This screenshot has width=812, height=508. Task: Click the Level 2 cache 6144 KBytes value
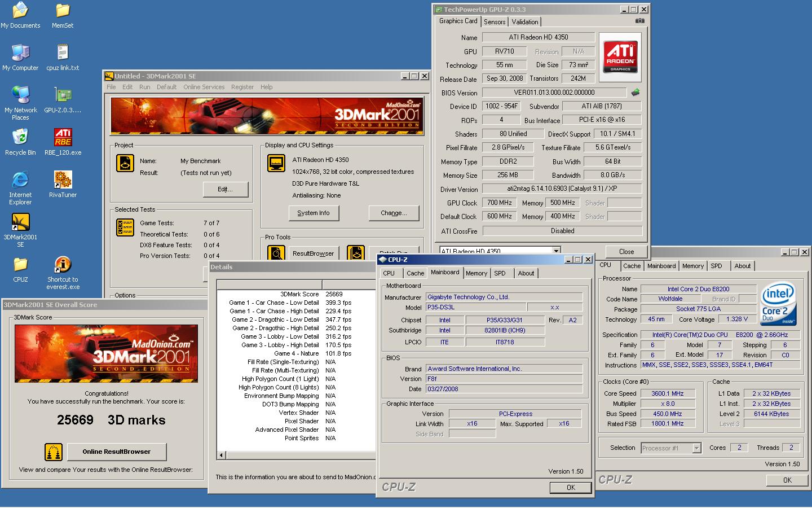[771, 414]
